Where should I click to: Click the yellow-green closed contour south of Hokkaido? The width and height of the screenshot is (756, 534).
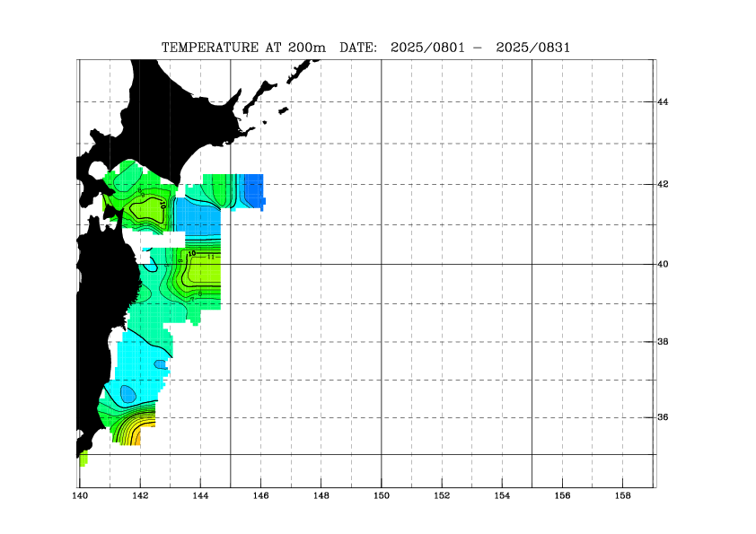pyautogui.click(x=145, y=209)
